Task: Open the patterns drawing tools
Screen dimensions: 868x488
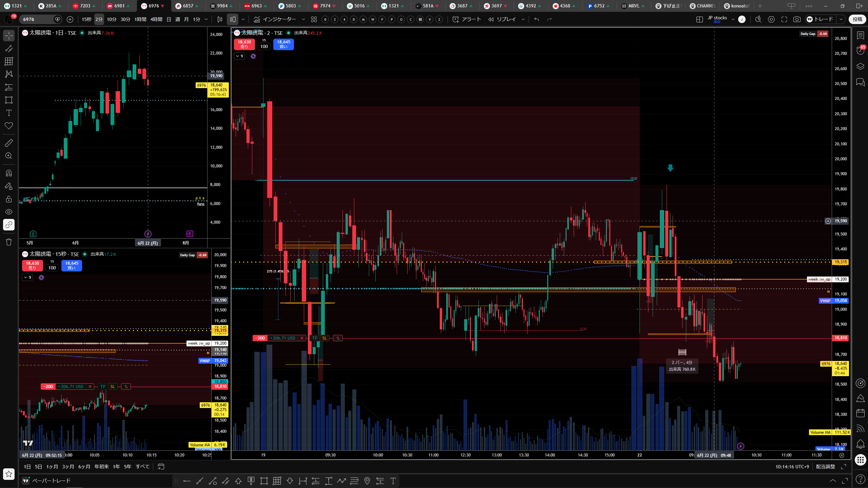Action: [x=9, y=74]
